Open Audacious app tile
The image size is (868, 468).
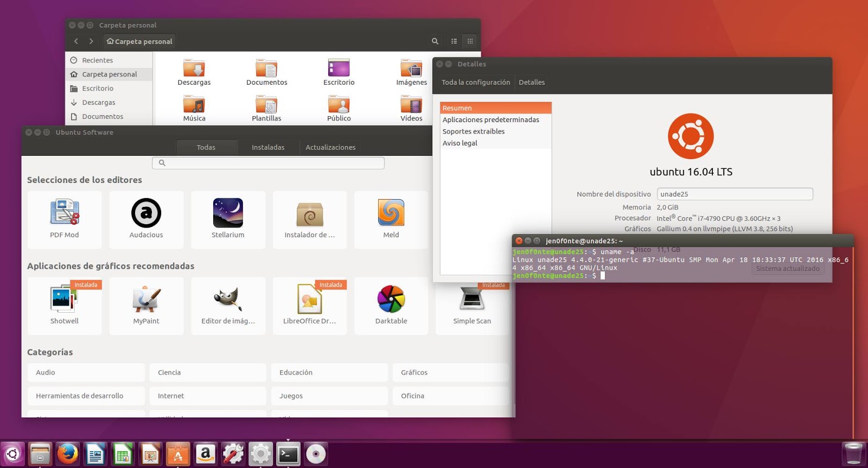(x=146, y=220)
